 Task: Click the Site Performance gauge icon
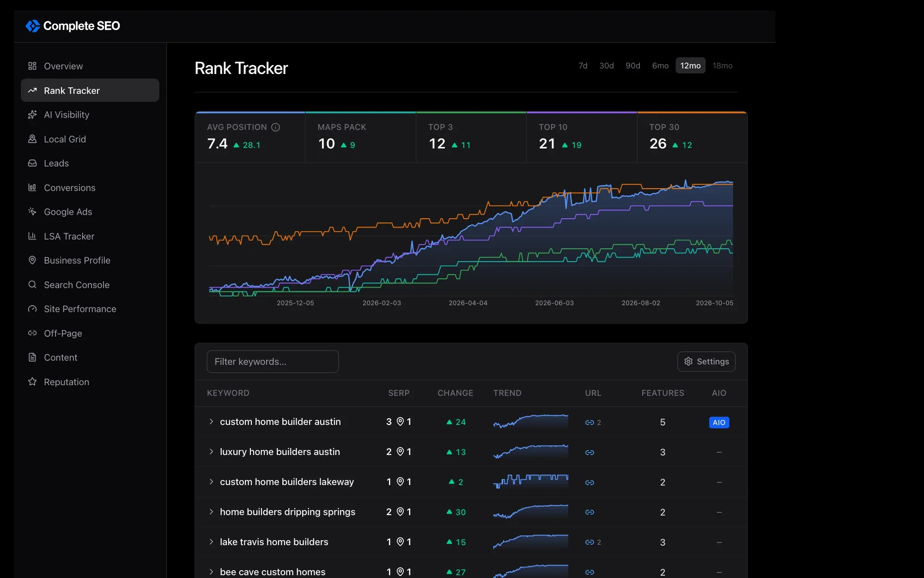(x=32, y=309)
